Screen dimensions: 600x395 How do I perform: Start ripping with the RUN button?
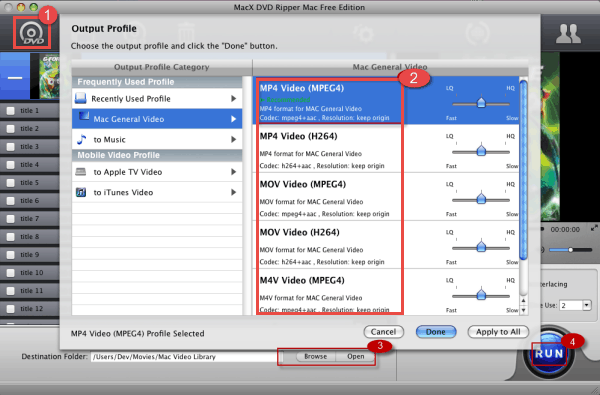(x=549, y=353)
